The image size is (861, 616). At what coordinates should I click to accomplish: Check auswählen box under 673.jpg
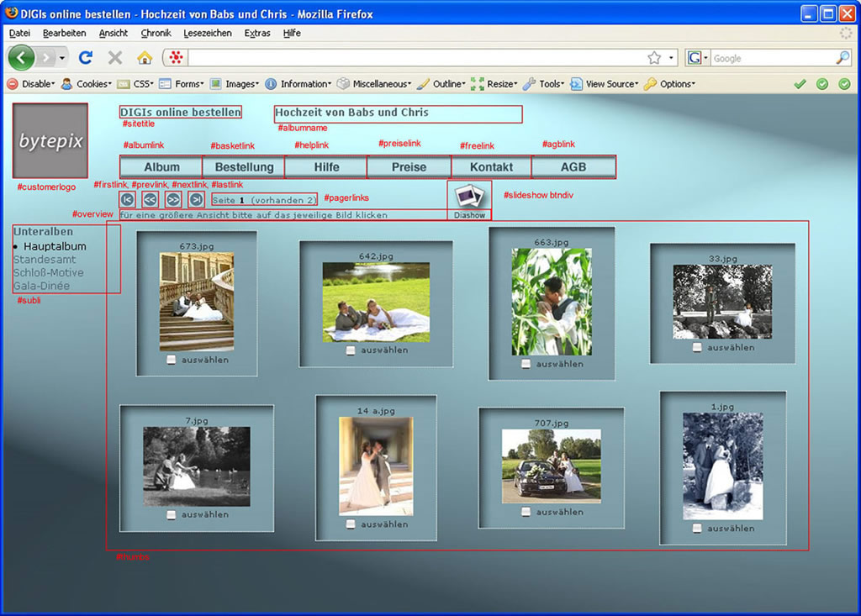click(x=172, y=360)
